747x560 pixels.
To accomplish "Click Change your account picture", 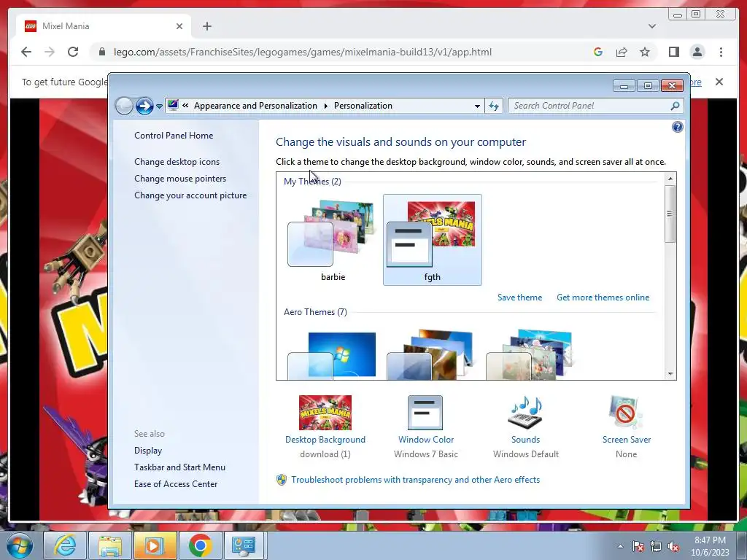I will (190, 195).
